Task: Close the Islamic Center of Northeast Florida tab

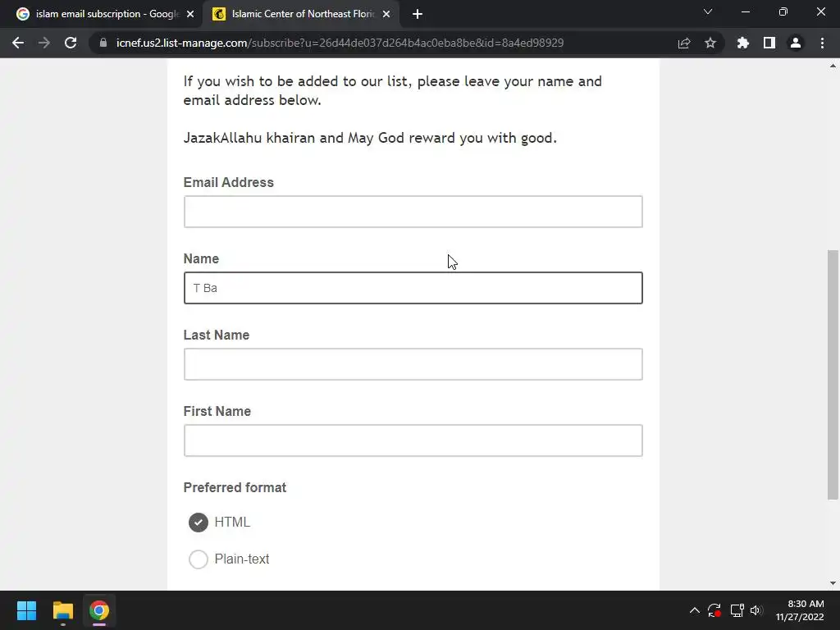Action: (x=386, y=14)
